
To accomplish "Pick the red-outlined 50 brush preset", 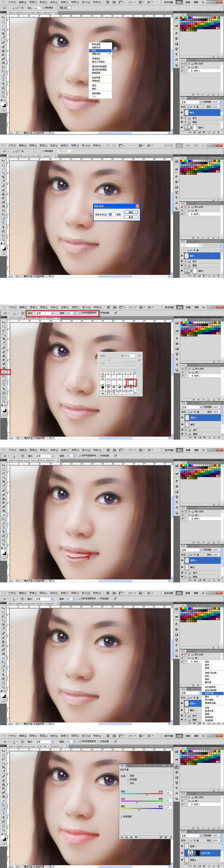I will tap(131, 383).
